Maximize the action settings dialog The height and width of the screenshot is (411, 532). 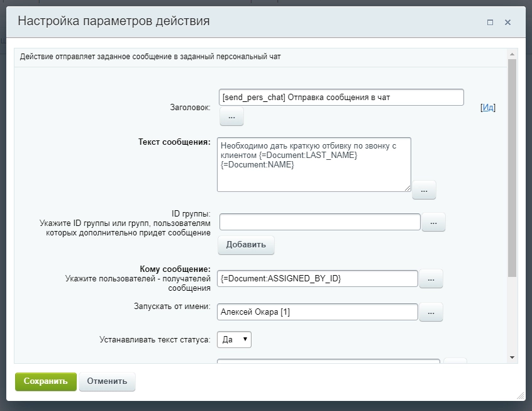(490, 22)
